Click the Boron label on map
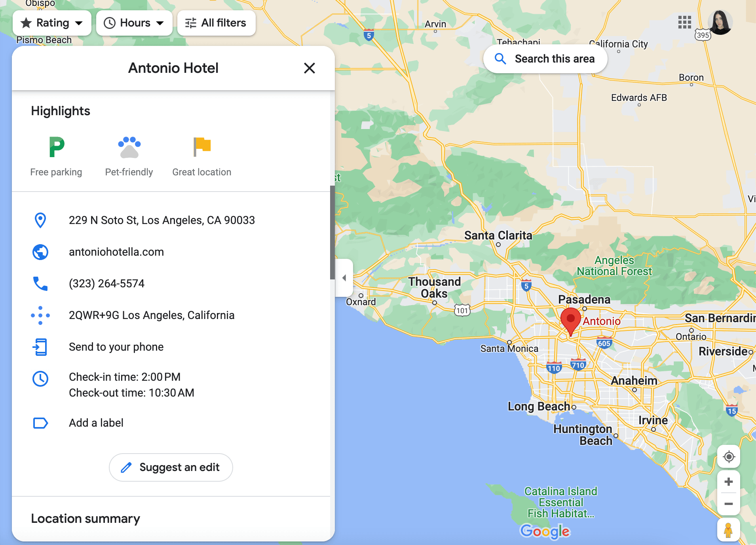Viewport: 756px width, 545px height. pyautogui.click(x=691, y=78)
